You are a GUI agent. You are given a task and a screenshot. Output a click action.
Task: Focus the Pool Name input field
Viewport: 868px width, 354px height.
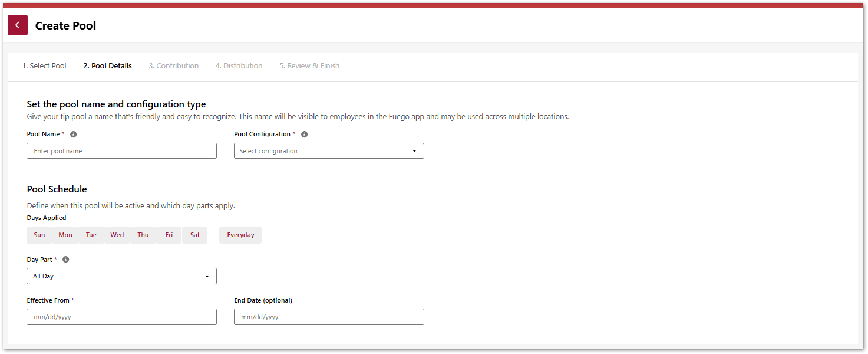point(121,151)
